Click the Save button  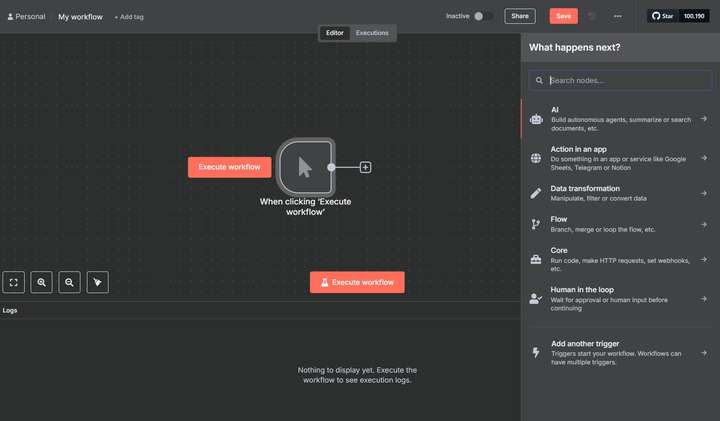tap(563, 16)
